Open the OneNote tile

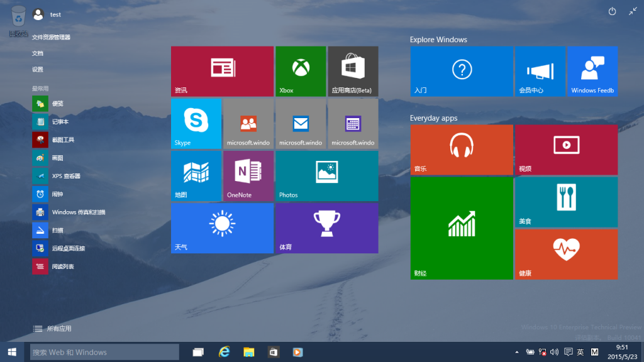(x=248, y=175)
